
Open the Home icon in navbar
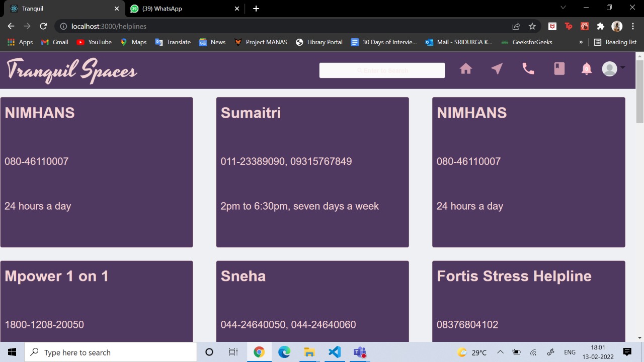click(466, 69)
